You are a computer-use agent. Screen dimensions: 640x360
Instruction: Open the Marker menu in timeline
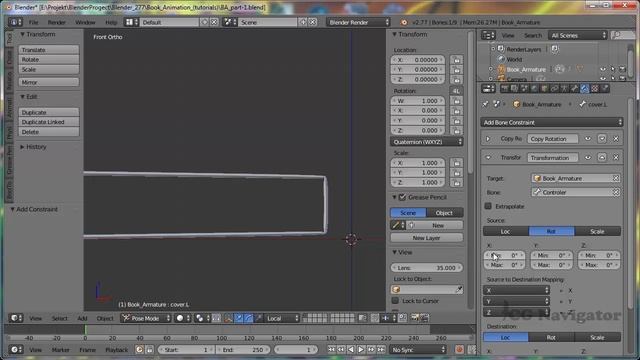(x=60, y=350)
